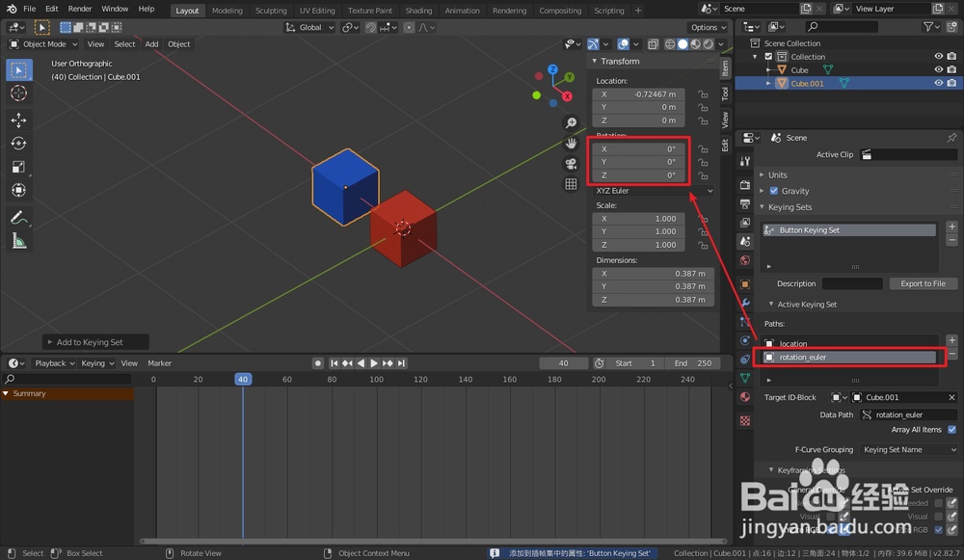Open the World properties tab icon
Screen dimensions: 964x560
745,260
